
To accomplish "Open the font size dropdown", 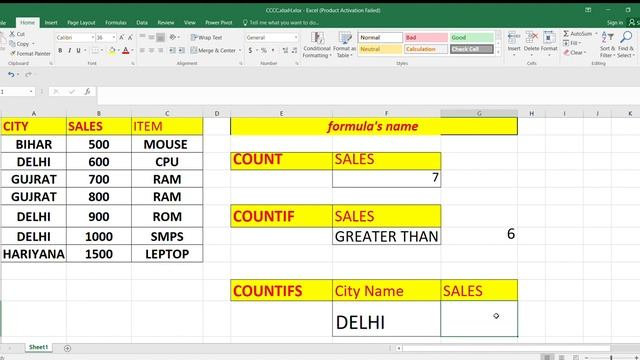I will (x=113, y=38).
